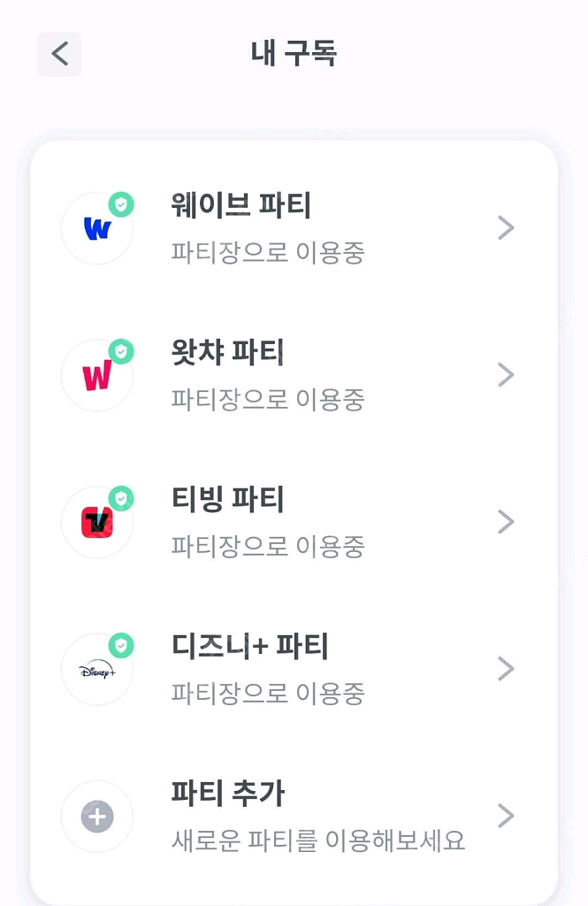The height and width of the screenshot is (906, 588).
Task: Expand the 웨이브 파티 row chevron
Action: 507,228
